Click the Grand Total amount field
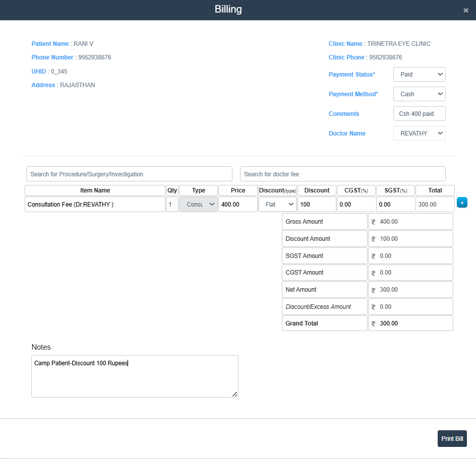476x459 pixels. (x=410, y=323)
